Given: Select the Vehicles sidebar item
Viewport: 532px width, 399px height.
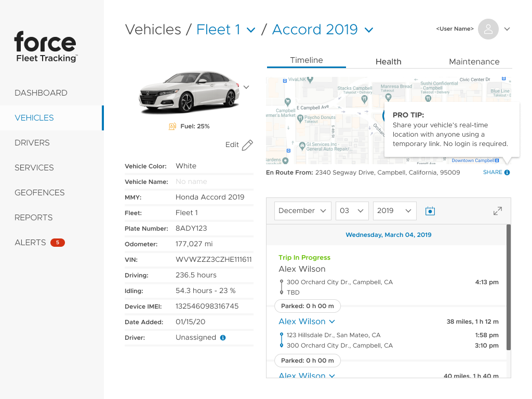Looking at the screenshot, I should (x=33, y=118).
